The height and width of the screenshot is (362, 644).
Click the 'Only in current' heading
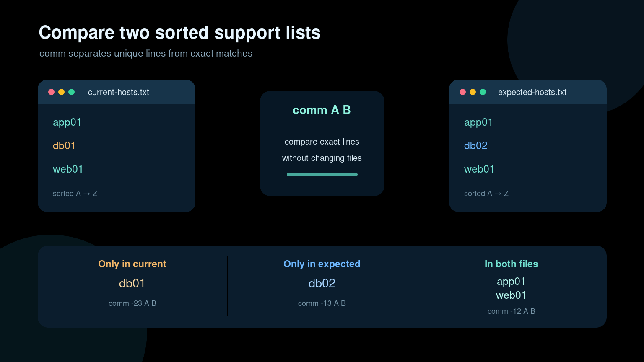pyautogui.click(x=132, y=264)
